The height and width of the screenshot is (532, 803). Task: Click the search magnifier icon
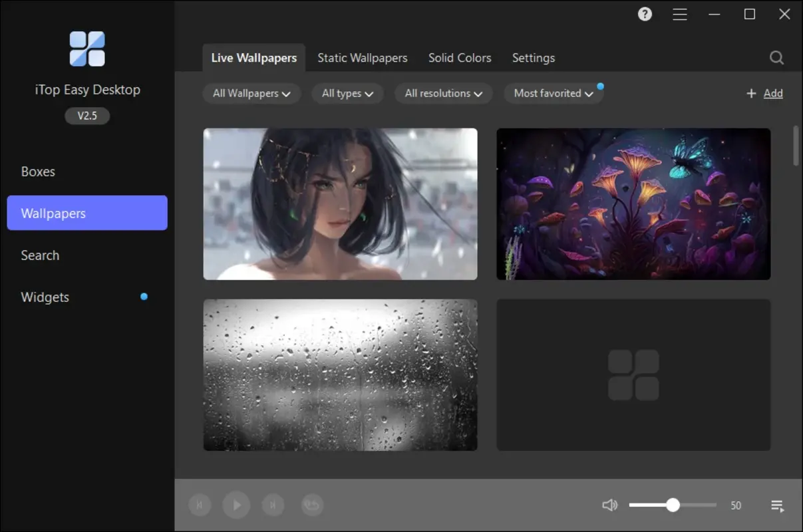776,58
